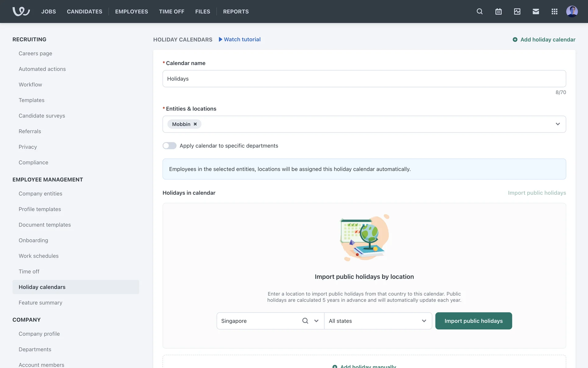Screen dimensions: 588x368
Task: Click the Workable logo icon
Action: coord(21,11)
